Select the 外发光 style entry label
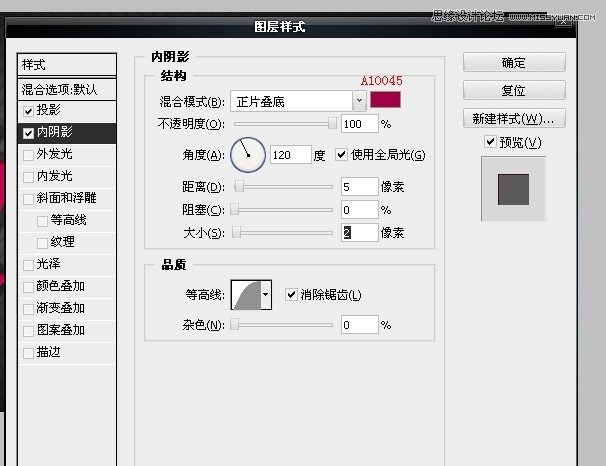606x466 pixels. tap(54, 154)
